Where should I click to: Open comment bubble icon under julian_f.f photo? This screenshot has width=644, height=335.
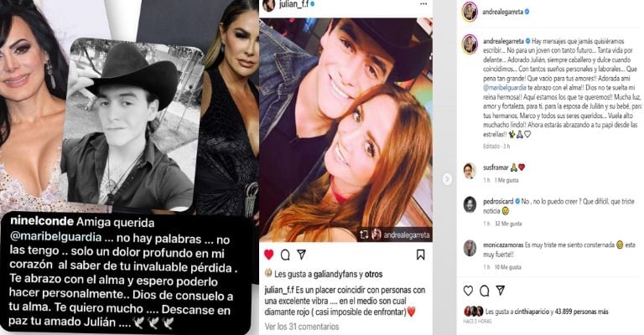click(285, 255)
